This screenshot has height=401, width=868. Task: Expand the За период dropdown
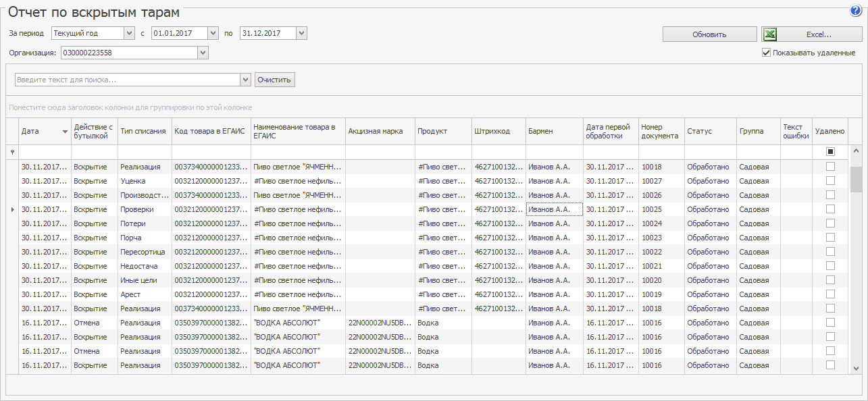point(129,33)
